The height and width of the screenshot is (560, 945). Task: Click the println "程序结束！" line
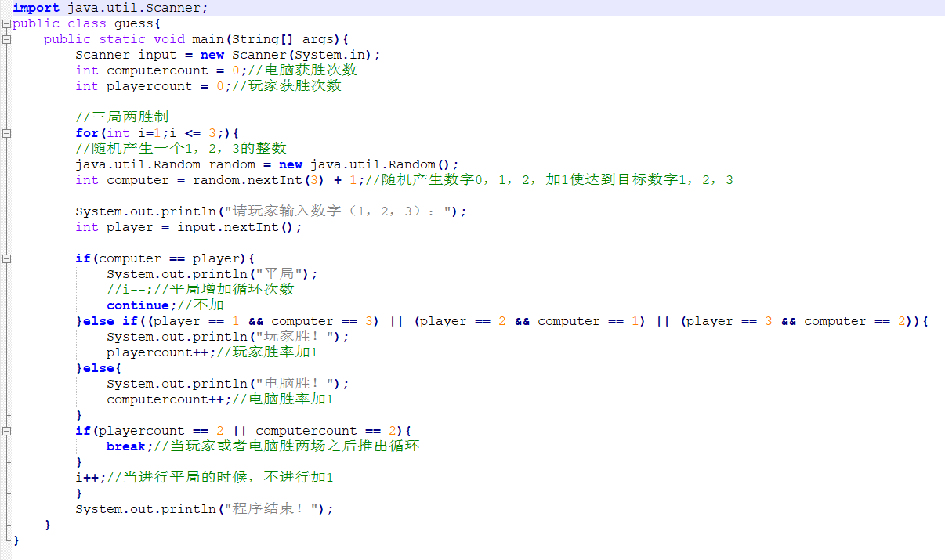[205, 509]
